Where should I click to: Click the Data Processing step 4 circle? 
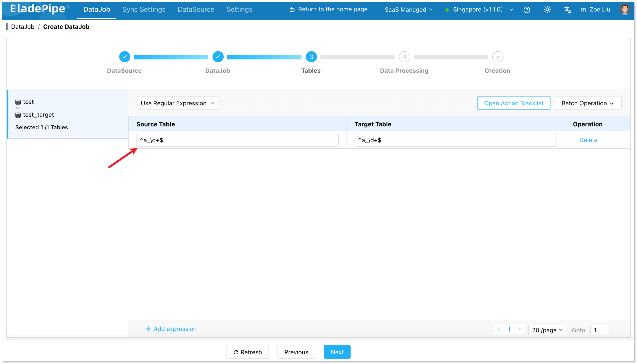point(404,57)
